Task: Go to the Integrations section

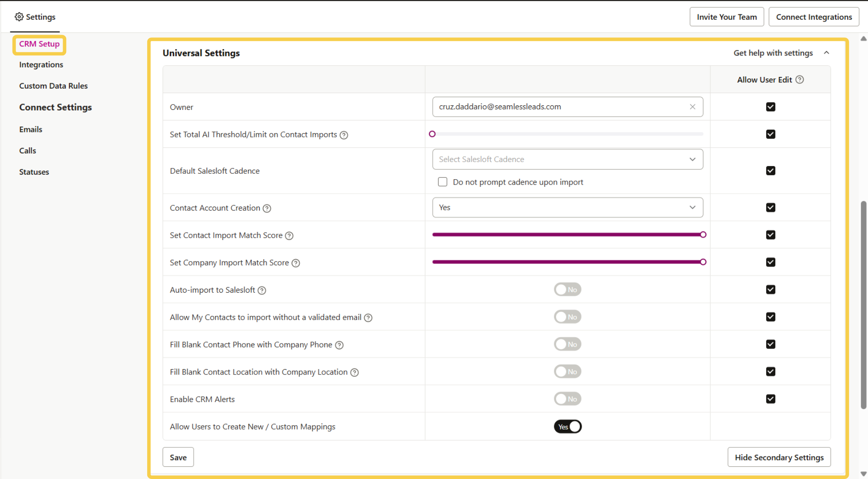Action: [41, 64]
